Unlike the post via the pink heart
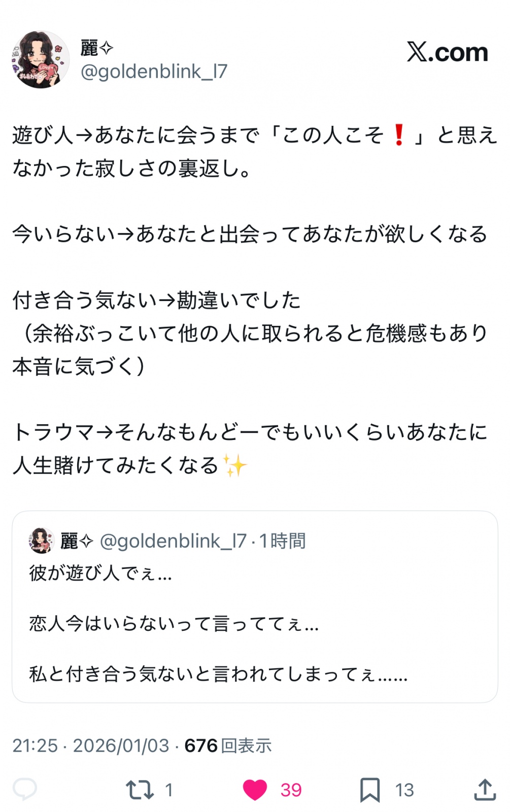Image resolution: width=510 pixels, height=812 pixels. [x=255, y=790]
